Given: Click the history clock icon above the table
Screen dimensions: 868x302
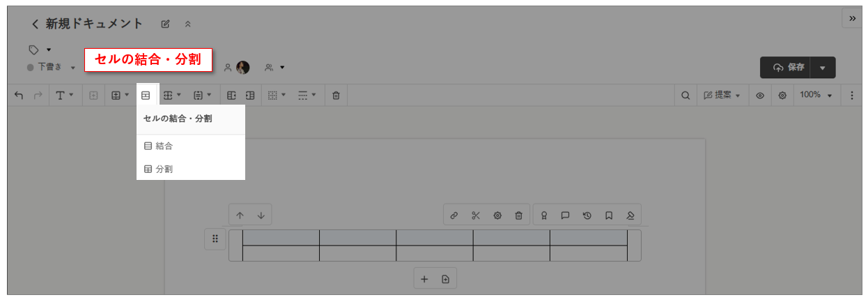Looking at the screenshot, I should (587, 216).
